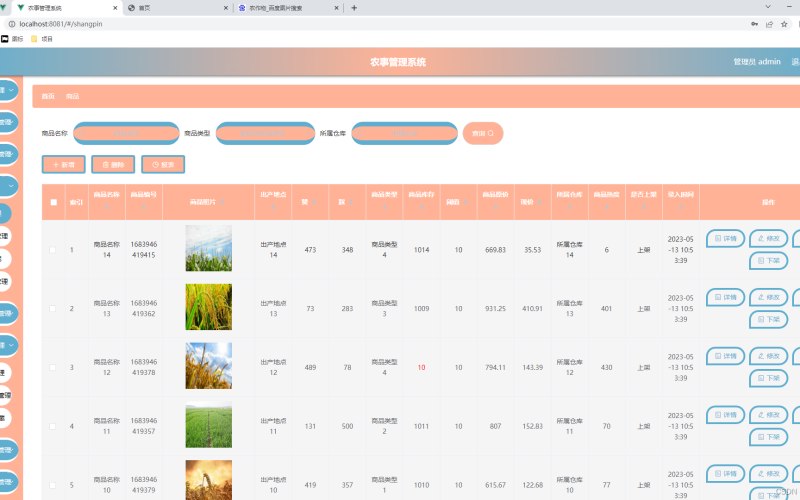Open the 商品类型 filter dropdown

[x=265, y=134]
